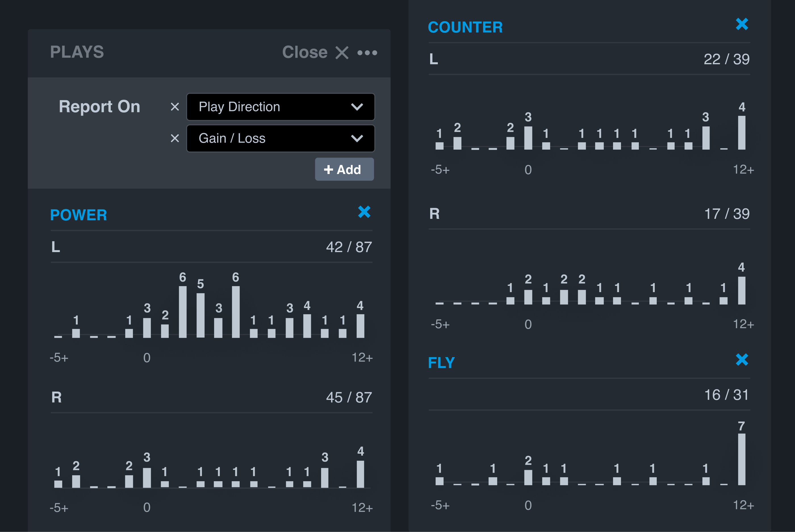Image resolution: width=795 pixels, height=532 pixels.
Task: Click the Play Direction dropdown chevron arrow
Action: tap(357, 107)
